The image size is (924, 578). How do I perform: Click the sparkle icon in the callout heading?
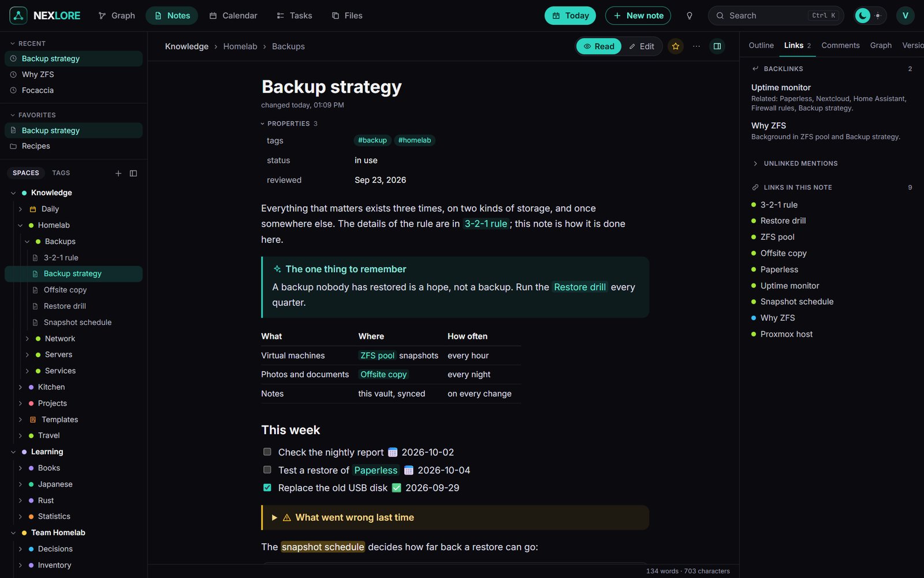point(277,269)
